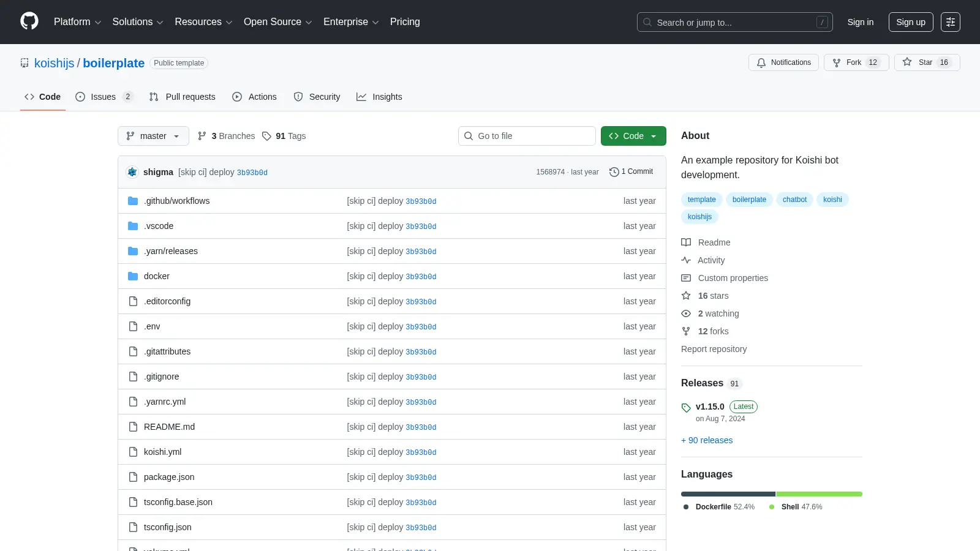Image resolution: width=980 pixels, height=551 pixels.
Task: Click the note icon beside Custom properties
Action: pyautogui.click(x=686, y=278)
